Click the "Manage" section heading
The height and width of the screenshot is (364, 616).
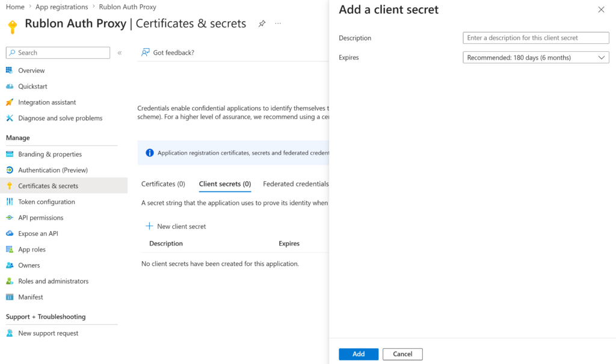tap(17, 138)
